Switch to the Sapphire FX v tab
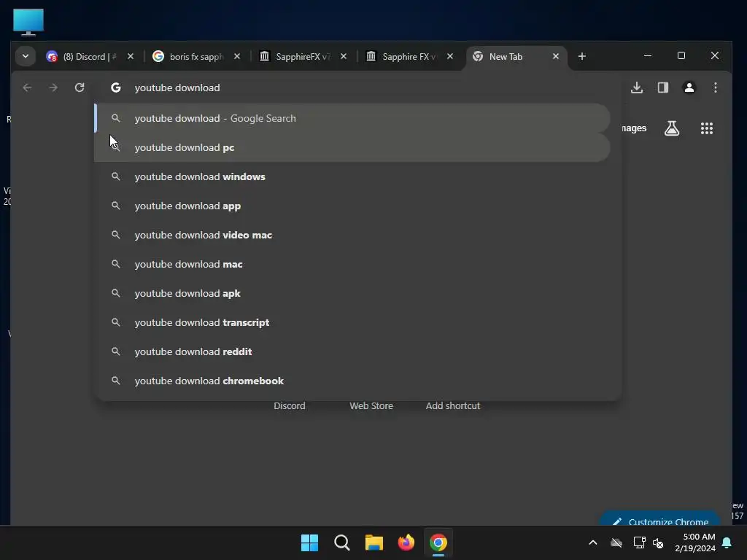The width and height of the screenshot is (747, 560). point(409,57)
